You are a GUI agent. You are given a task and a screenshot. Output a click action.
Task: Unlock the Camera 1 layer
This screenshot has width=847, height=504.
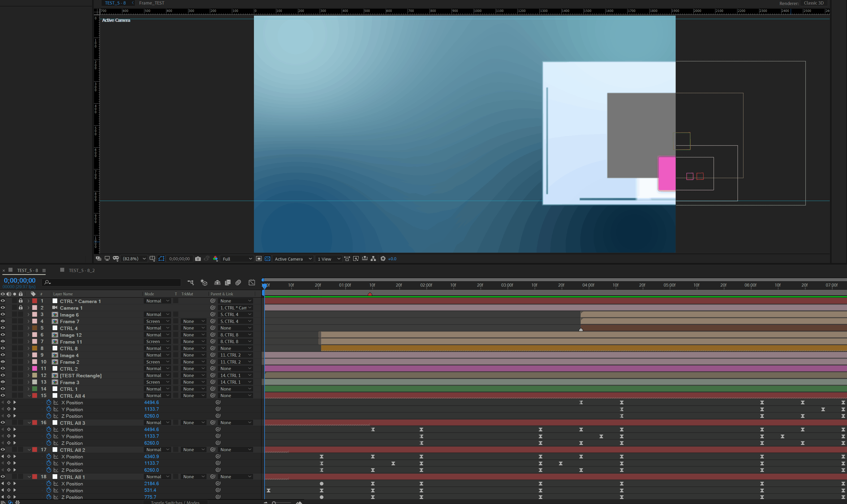point(21,308)
